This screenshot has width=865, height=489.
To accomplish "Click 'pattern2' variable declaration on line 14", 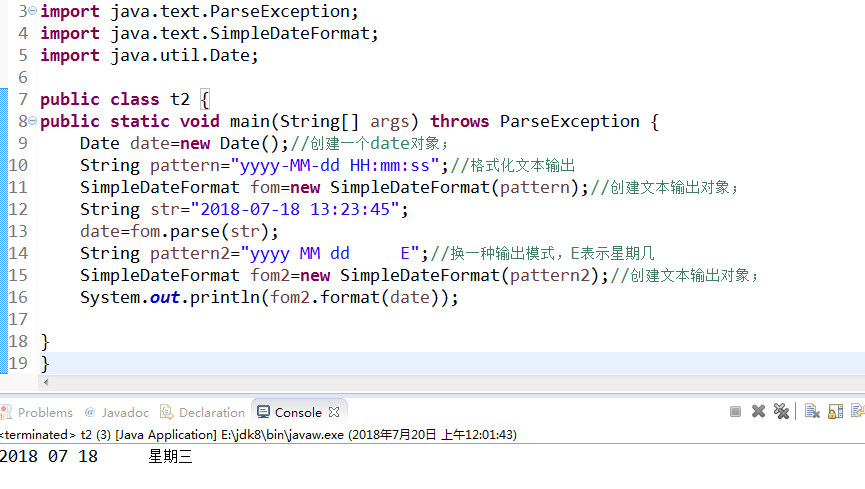I will coord(190,253).
